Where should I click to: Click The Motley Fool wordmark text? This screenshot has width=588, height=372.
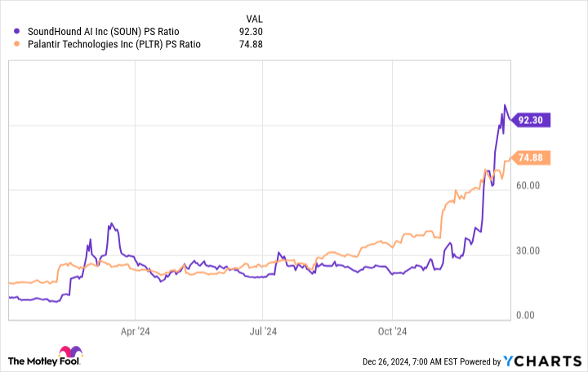[x=43, y=361]
